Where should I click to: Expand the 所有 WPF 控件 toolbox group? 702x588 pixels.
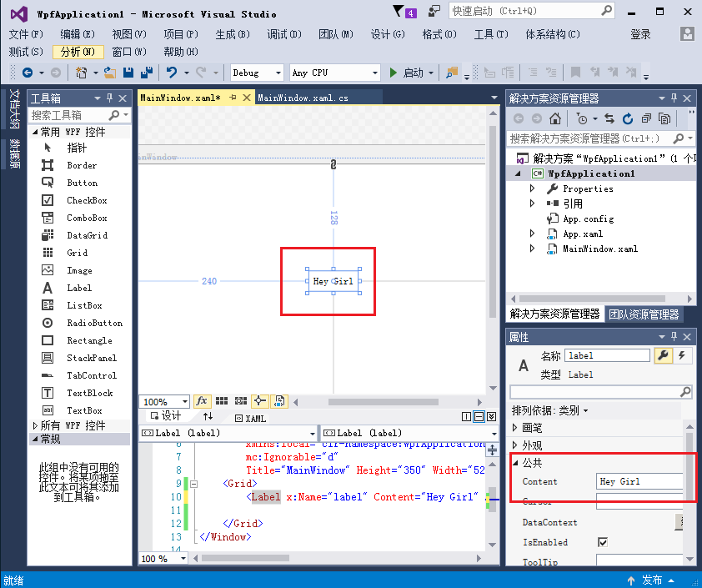pos(35,425)
